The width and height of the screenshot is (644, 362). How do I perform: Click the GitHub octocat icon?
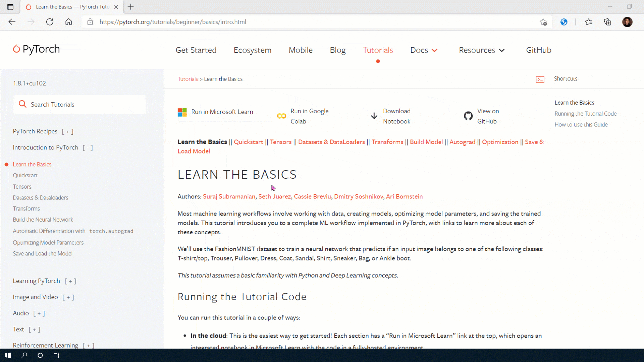[x=468, y=116]
